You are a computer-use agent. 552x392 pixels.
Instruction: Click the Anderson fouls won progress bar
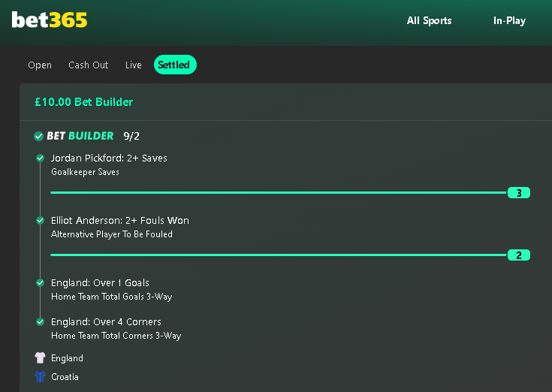click(x=279, y=255)
